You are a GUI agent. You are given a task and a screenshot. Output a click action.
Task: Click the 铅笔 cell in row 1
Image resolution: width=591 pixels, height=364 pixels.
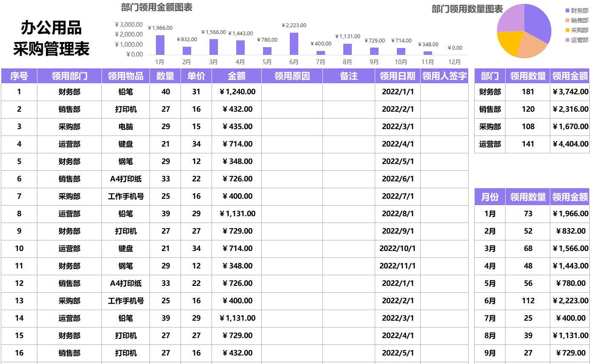126,92
